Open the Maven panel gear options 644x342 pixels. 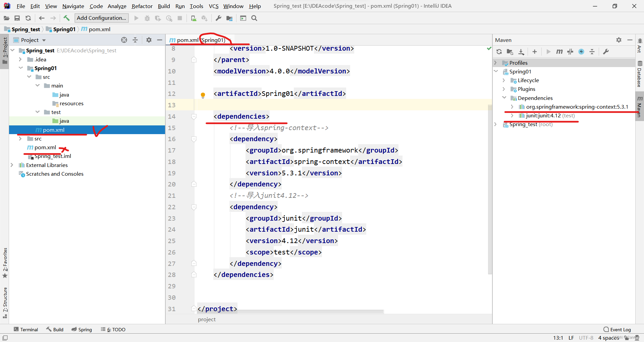[x=619, y=40]
